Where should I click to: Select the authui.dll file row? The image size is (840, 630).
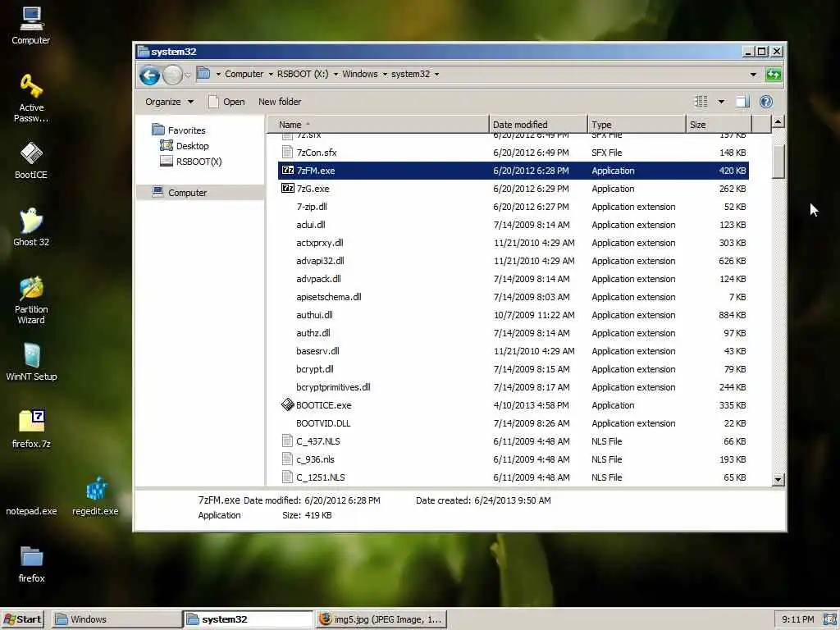[x=514, y=315]
